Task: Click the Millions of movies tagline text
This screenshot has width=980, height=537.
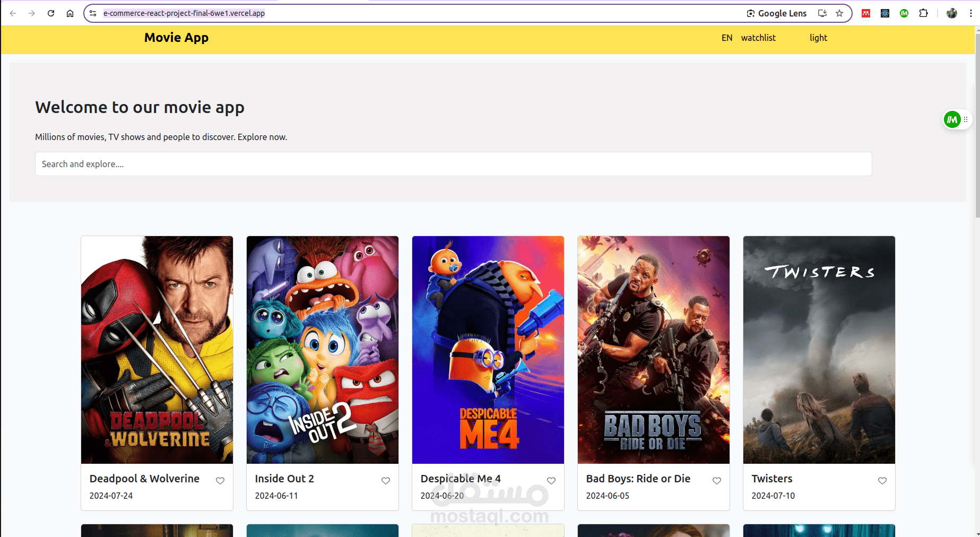Action: tap(161, 137)
